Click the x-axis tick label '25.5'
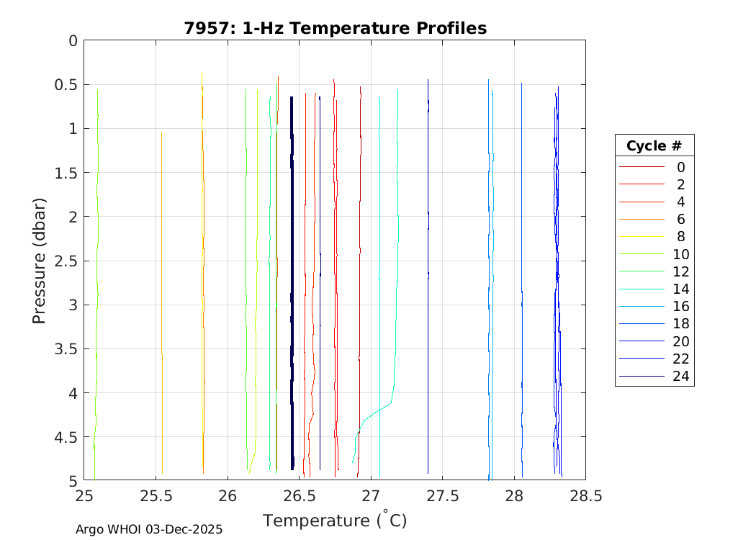Image resolution: width=756 pixels, height=540 pixels. click(x=156, y=497)
